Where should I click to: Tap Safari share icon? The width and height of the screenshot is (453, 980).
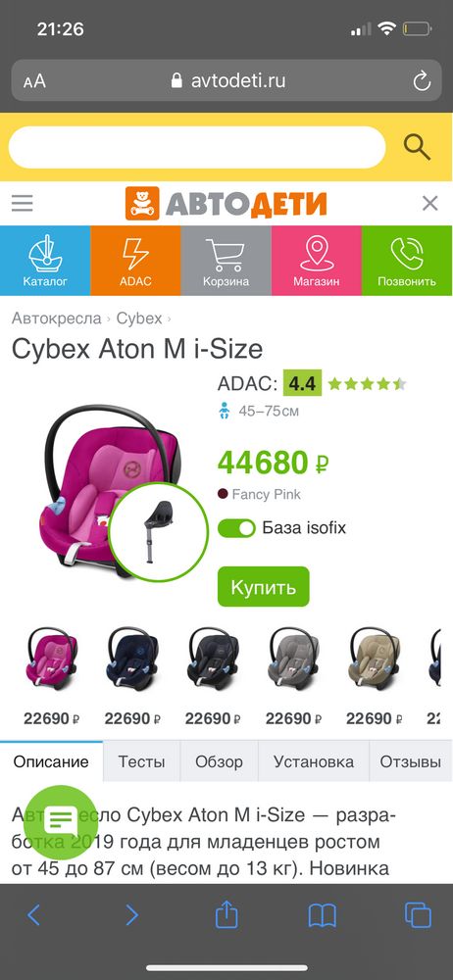tap(226, 915)
